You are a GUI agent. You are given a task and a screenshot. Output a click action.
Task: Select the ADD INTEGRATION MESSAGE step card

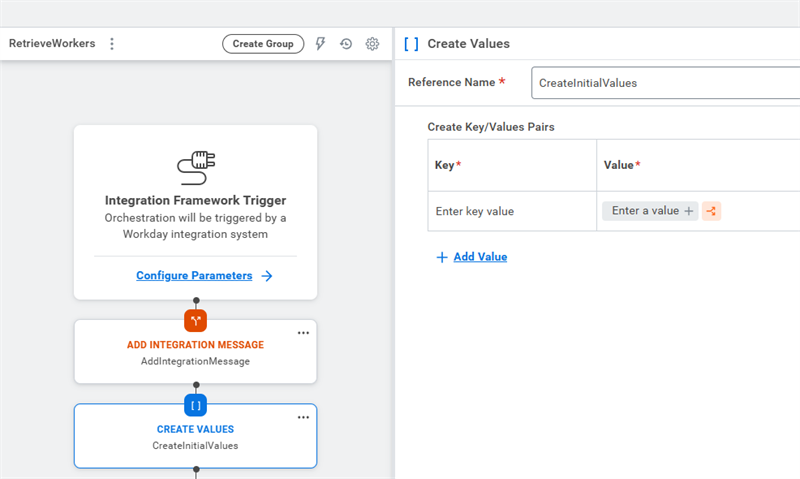(x=195, y=352)
